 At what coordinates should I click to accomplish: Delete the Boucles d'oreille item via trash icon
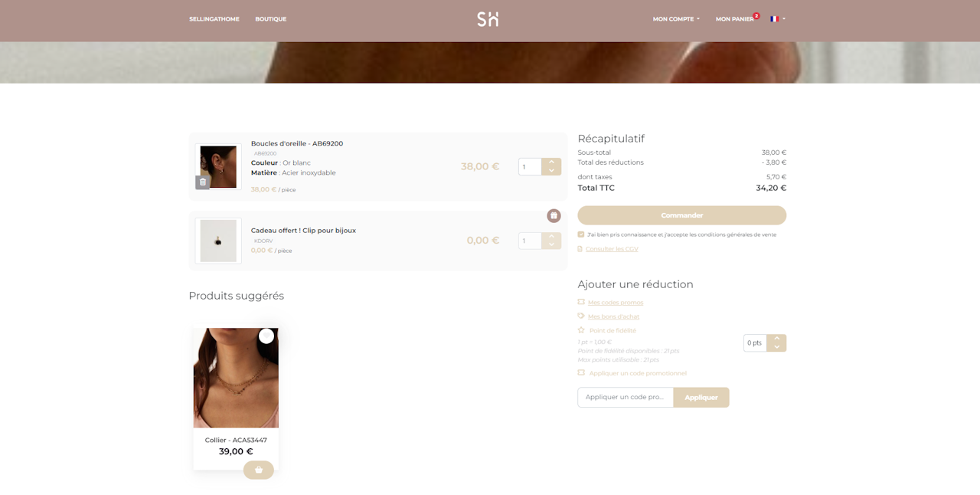click(x=202, y=182)
